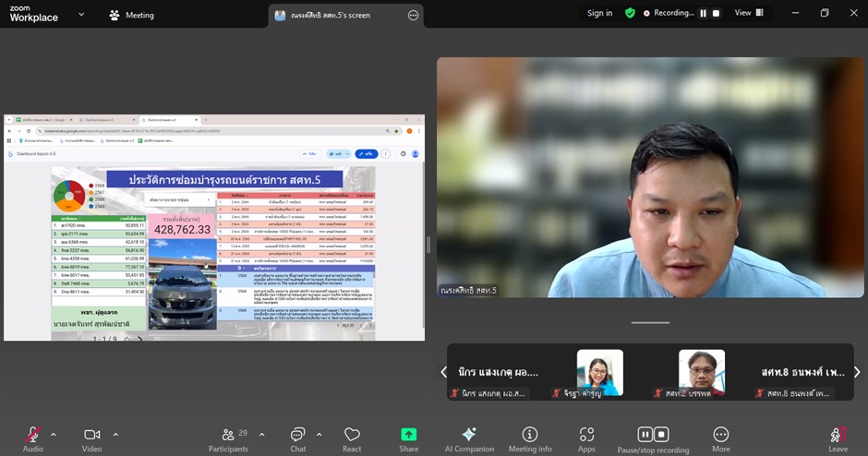Unmute the microphone with the Audio icon
The height and width of the screenshot is (456, 868).
click(x=33, y=435)
